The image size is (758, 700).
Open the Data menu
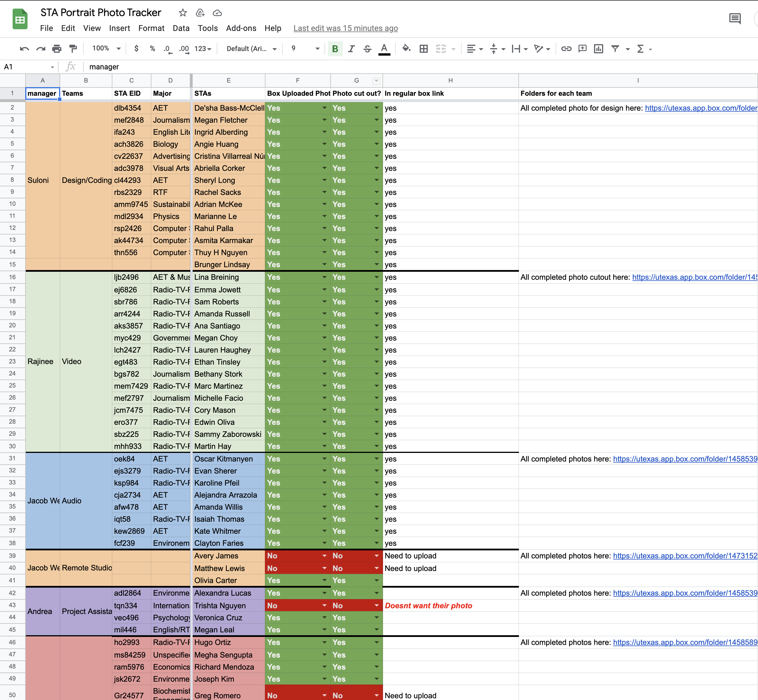(x=181, y=28)
